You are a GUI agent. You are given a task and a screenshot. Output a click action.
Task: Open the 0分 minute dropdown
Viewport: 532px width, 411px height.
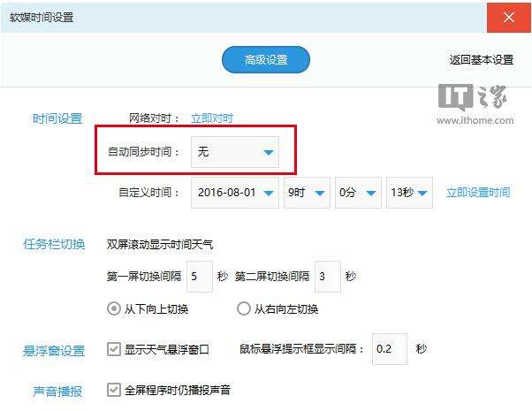[x=358, y=193]
